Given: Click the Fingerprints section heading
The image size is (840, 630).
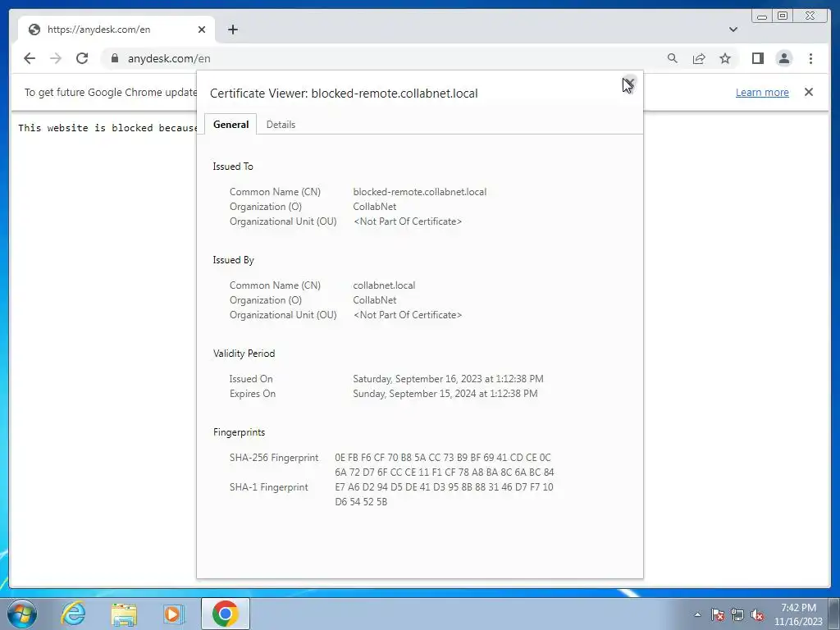Looking at the screenshot, I should click(239, 432).
